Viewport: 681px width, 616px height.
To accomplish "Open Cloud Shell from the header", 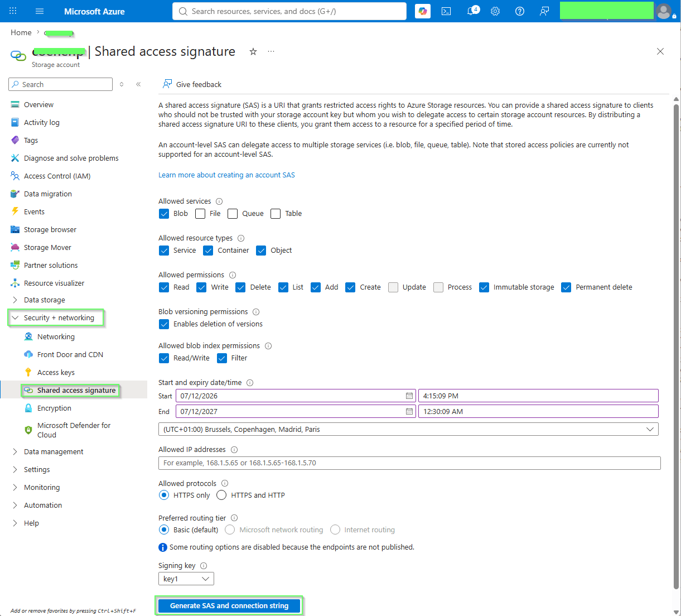I will pos(446,11).
